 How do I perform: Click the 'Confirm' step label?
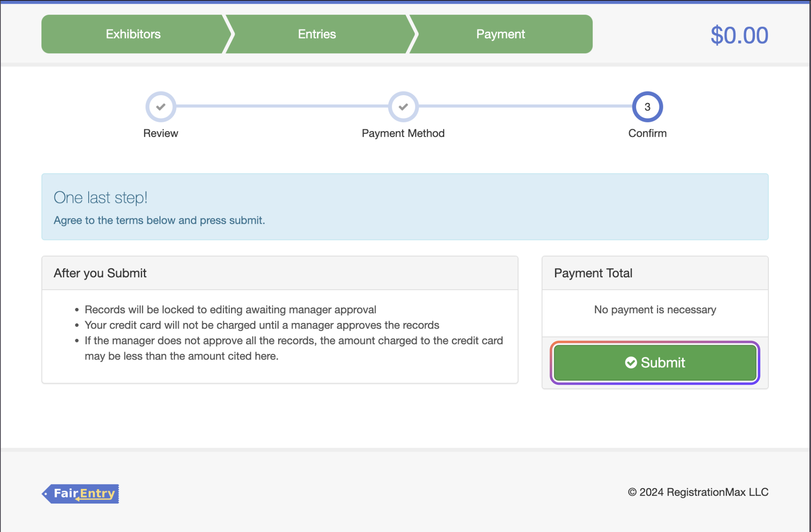[647, 133]
